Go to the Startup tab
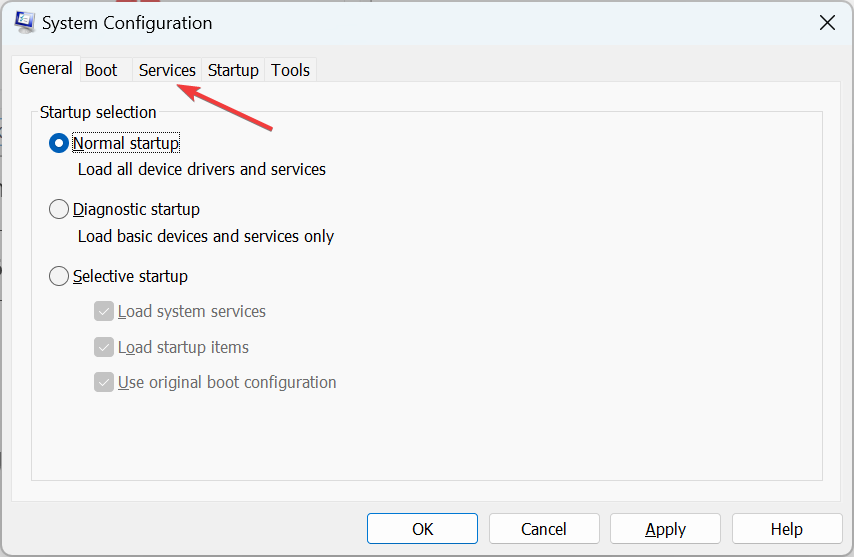 pos(233,70)
